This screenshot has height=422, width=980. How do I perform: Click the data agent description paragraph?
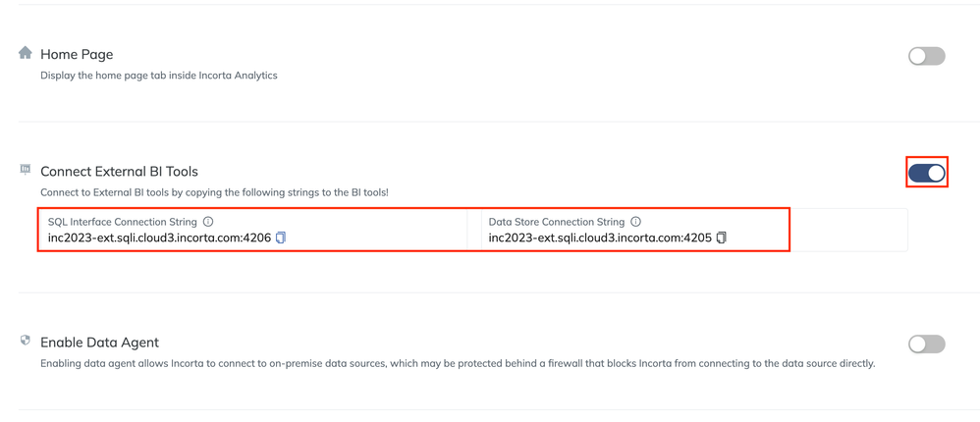tap(457, 363)
